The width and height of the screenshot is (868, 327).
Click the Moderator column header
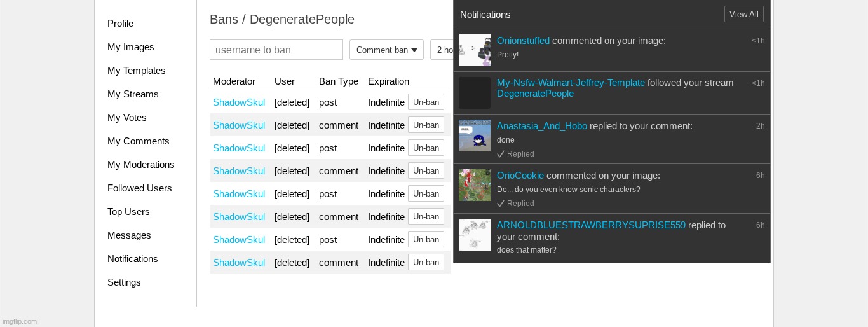(234, 81)
